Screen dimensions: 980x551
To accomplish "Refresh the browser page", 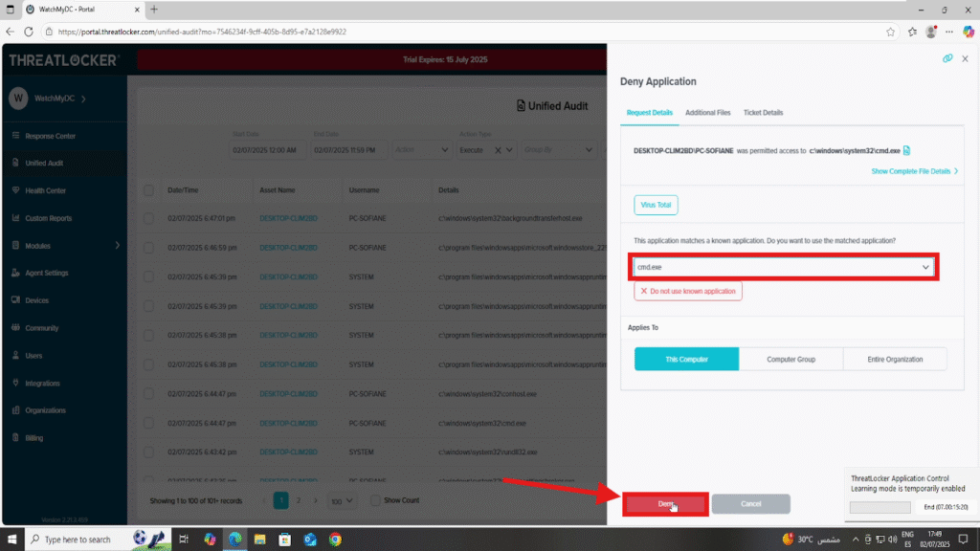I will (29, 32).
